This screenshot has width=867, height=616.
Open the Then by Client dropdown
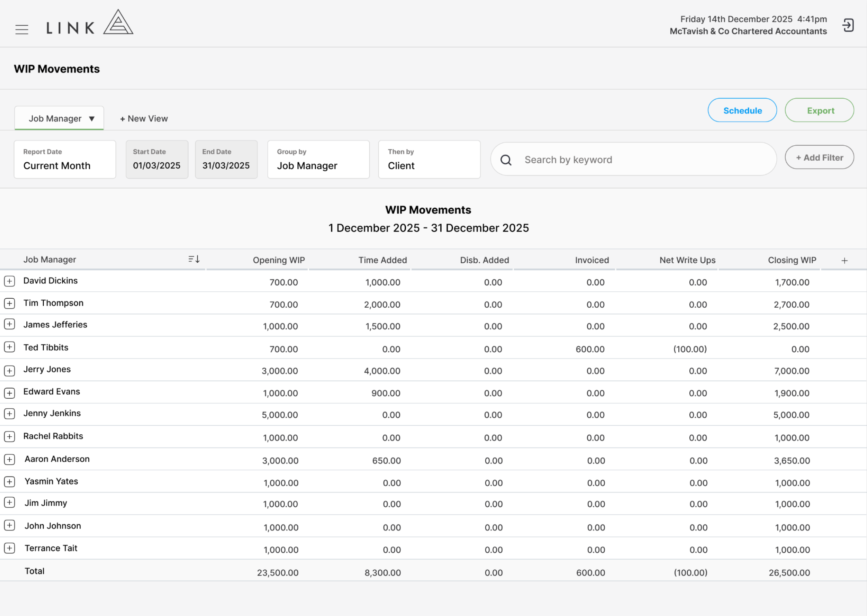pos(429,159)
